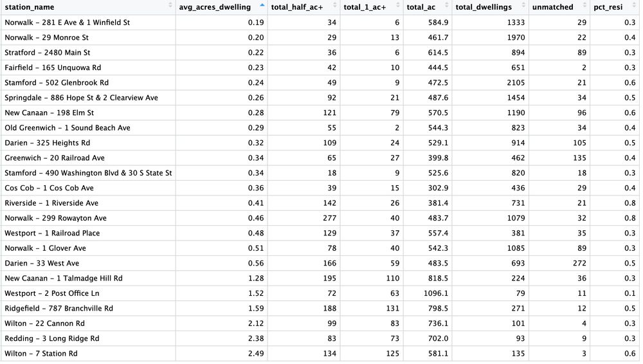Select the Ridgefield – 787 Branchville Rd row

[x=320, y=308]
